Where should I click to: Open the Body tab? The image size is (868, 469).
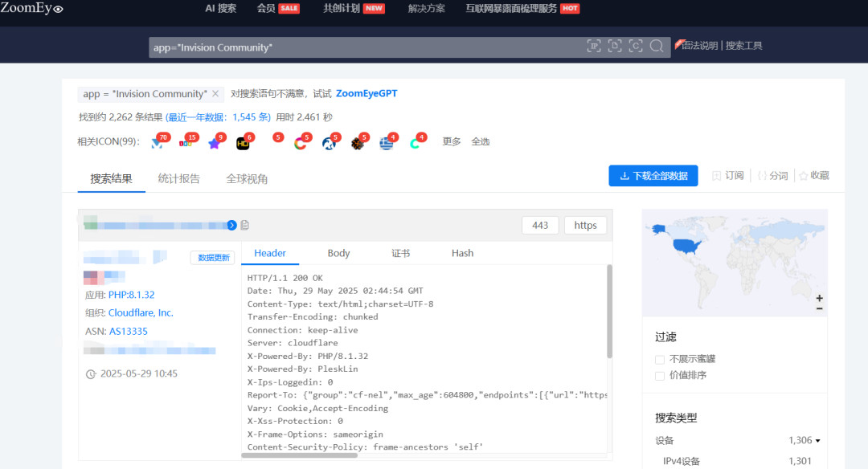pyautogui.click(x=338, y=253)
